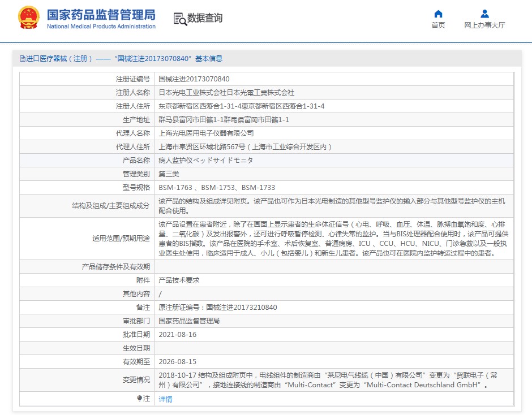Click the 代理人名称 row label
Image resolution: width=532 pixels, height=415 pixels.
[132, 133]
